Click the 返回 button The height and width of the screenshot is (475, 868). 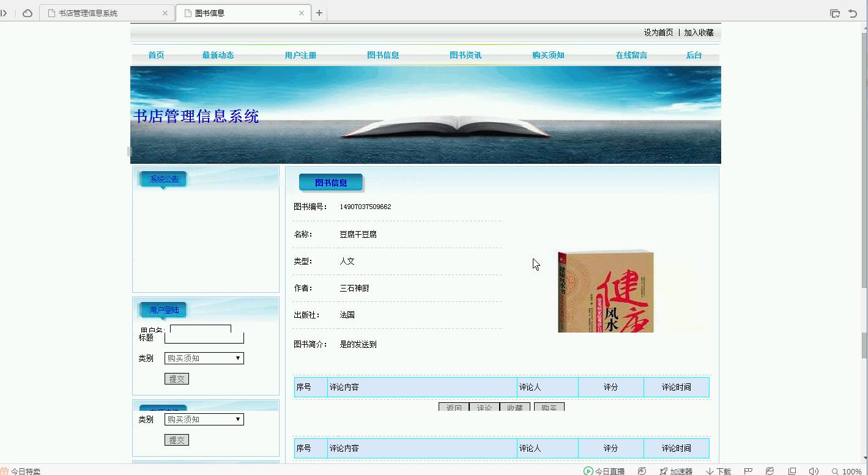coord(454,407)
